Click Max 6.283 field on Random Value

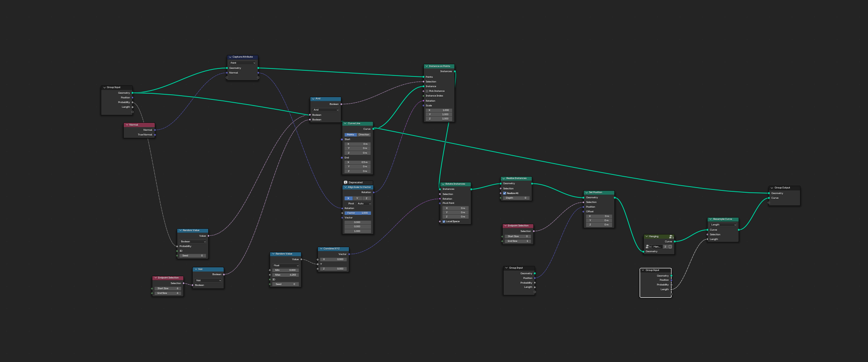pyautogui.click(x=286, y=275)
